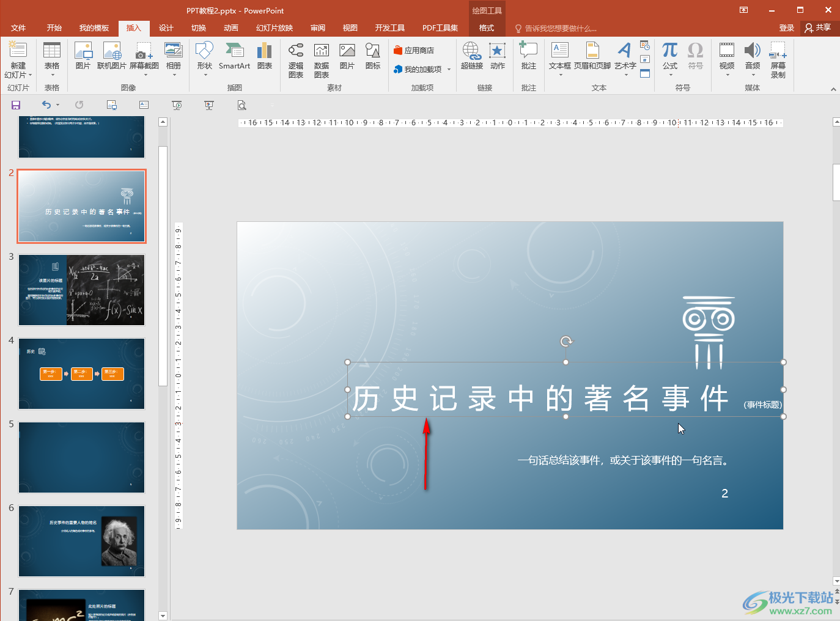Screen dimensions: 840x621
Task: Open 页眉和页脚 header and footer
Action: [x=592, y=56]
